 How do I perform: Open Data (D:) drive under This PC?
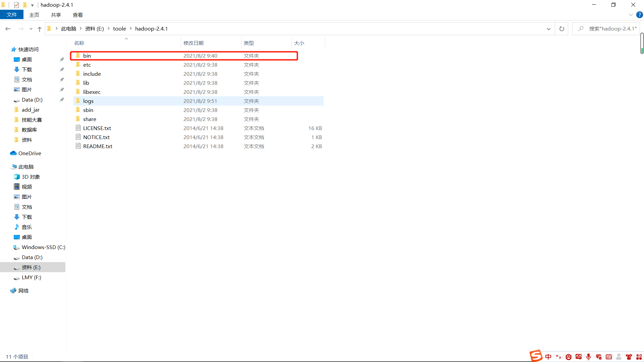[x=32, y=257]
